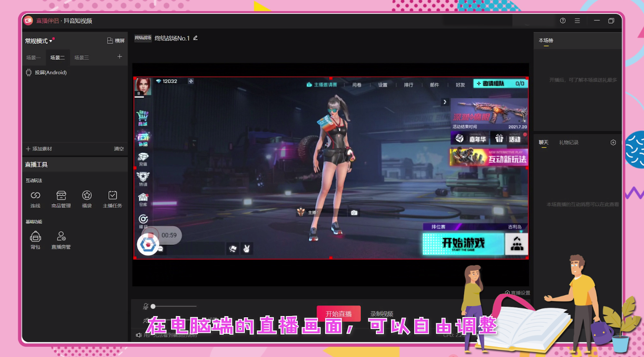Click the victory hand emote icon
Image resolution: width=644 pixels, height=357 pixels.
(x=246, y=249)
